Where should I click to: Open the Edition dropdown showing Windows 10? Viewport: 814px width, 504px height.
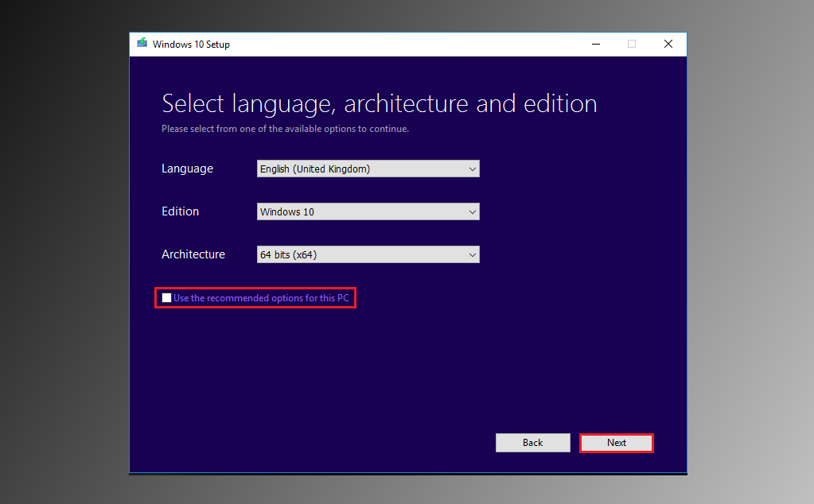point(368,211)
